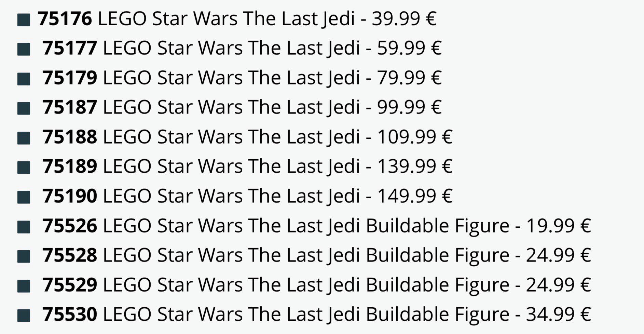The image size is (644, 334).
Task: Select the 34.99 € price text
Action: tap(558, 314)
